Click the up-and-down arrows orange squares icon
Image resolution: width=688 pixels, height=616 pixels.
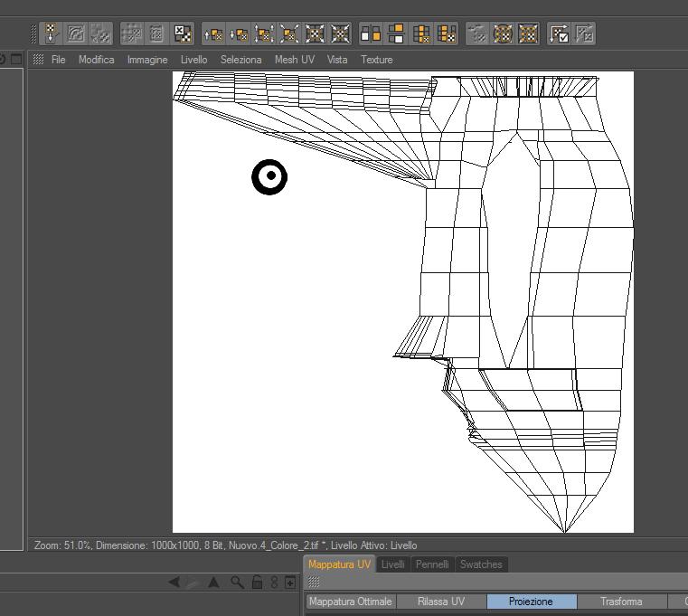264,33
